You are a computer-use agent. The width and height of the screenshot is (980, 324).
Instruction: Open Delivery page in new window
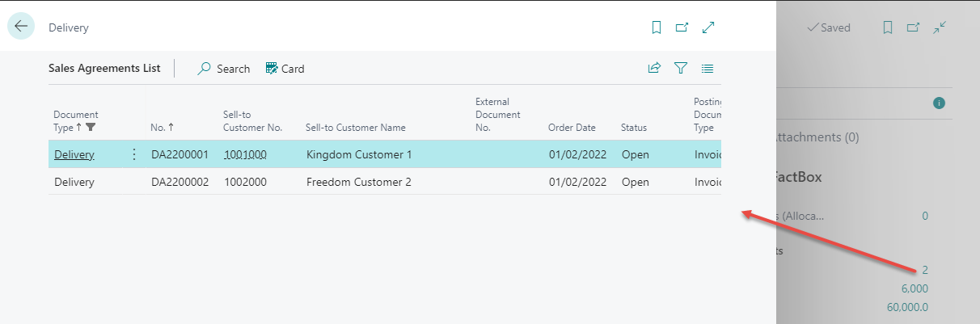682,27
